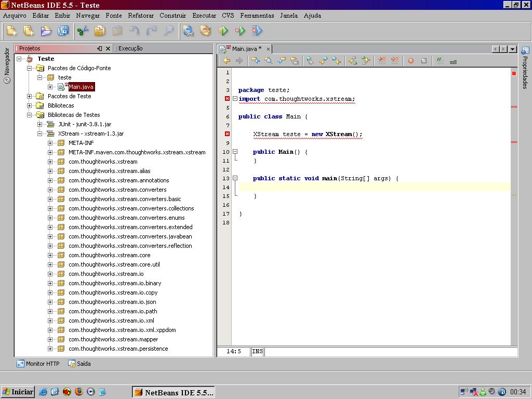The width and height of the screenshot is (532, 399).
Task: Select com.thoughtworks.xstream.mapper package
Action: point(113,339)
